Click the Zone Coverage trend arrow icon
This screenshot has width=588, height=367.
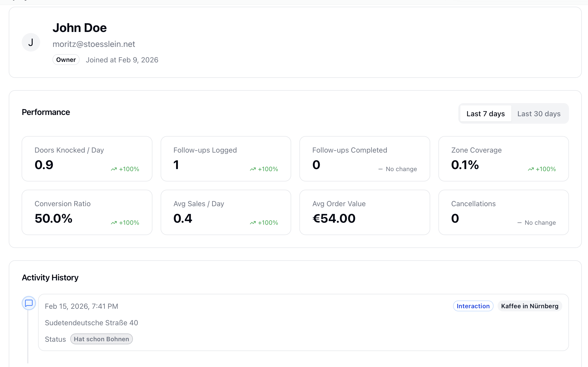click(x=531, y=169)
